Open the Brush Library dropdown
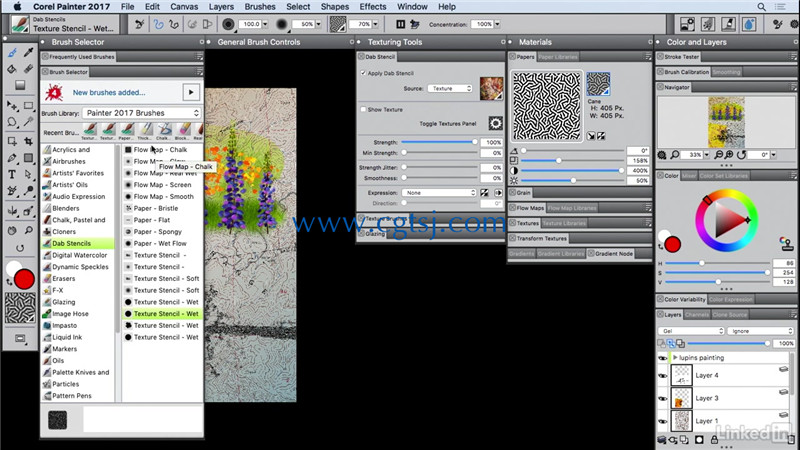800x450 pixels. (x=142, y=113)
